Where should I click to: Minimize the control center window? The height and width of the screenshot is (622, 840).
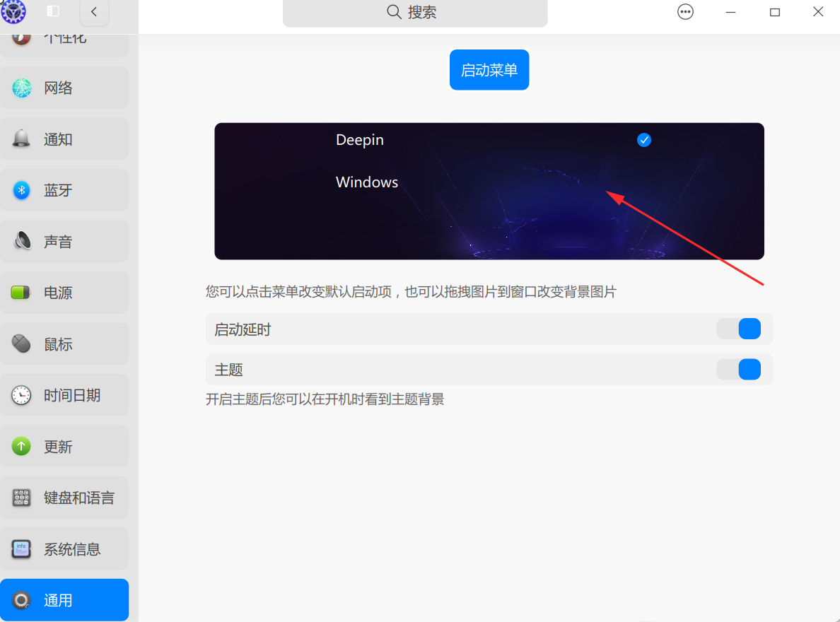pyautogui.click(x=730, y=12)
